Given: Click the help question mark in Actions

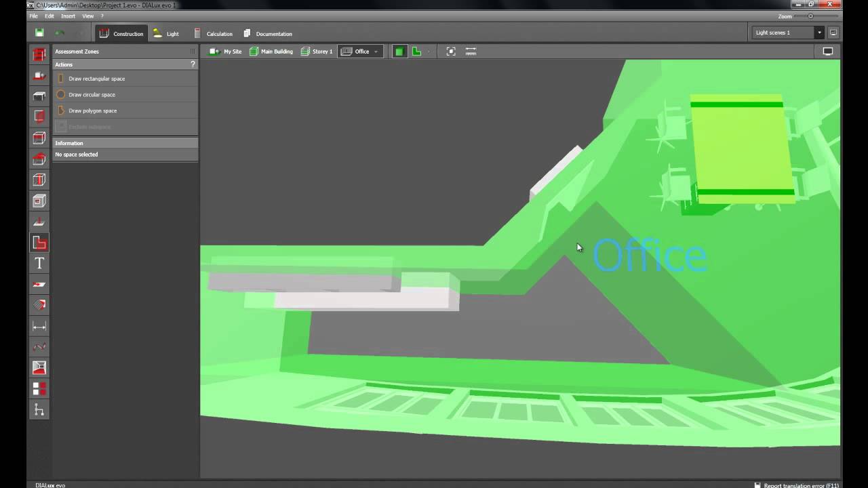Looking at the screenshot, I should 193,64.
